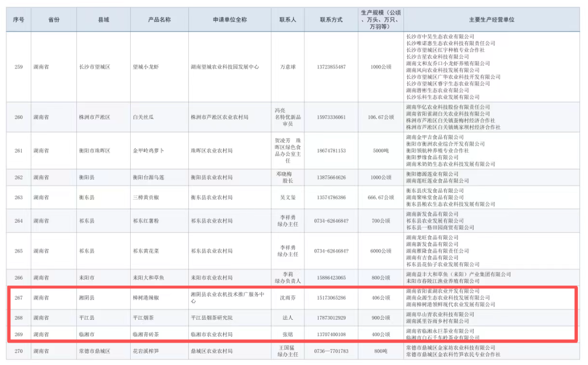Click the scale value 666.67公顷
588x365 pixels.
coord(381,197)
